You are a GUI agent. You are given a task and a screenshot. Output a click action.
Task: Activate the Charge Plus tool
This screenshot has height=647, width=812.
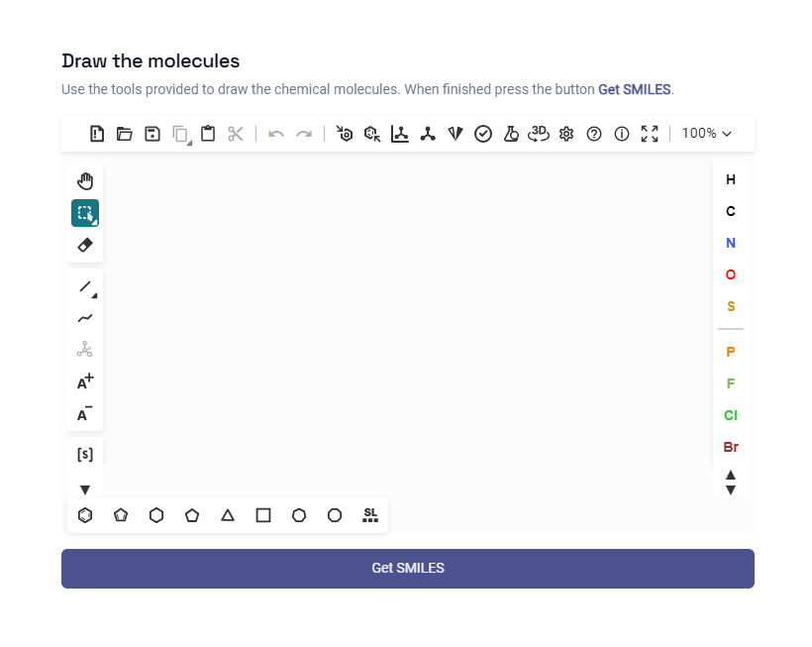[85, 381]
